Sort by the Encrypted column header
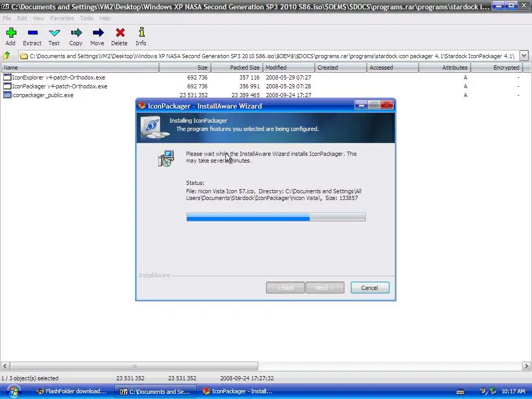 [497, 68]
